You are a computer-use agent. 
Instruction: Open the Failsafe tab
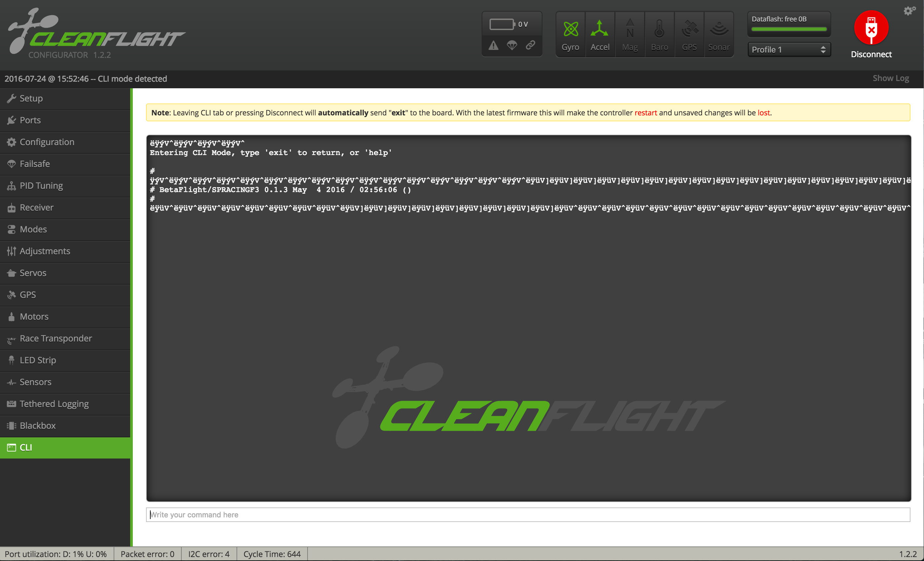[65, 164]
